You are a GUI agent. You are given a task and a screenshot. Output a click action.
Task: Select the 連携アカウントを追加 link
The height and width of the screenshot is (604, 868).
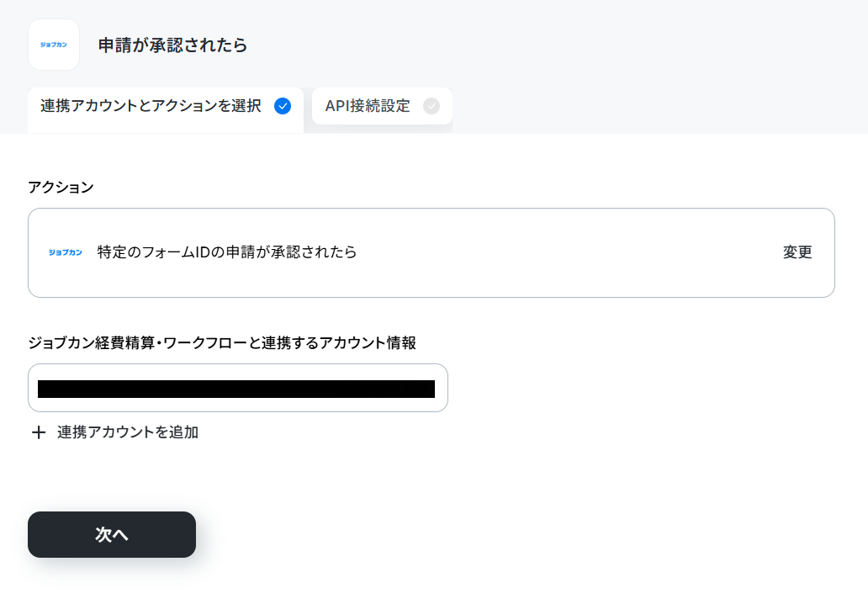tap(128, 432)
